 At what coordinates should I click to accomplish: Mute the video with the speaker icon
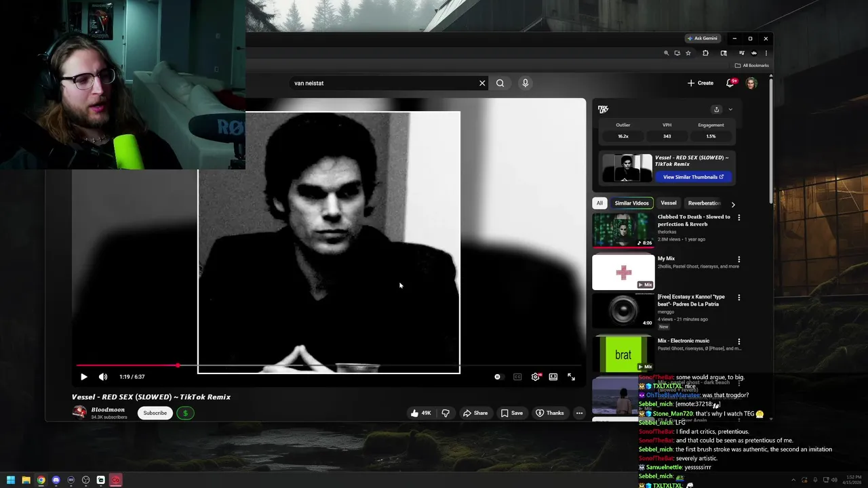coord(103,377)
